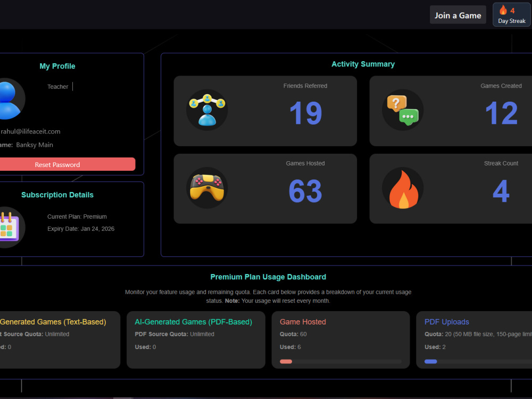The image size is (532, 399).
Task: Click the Subscription Details heading
Action: (57, 195)
